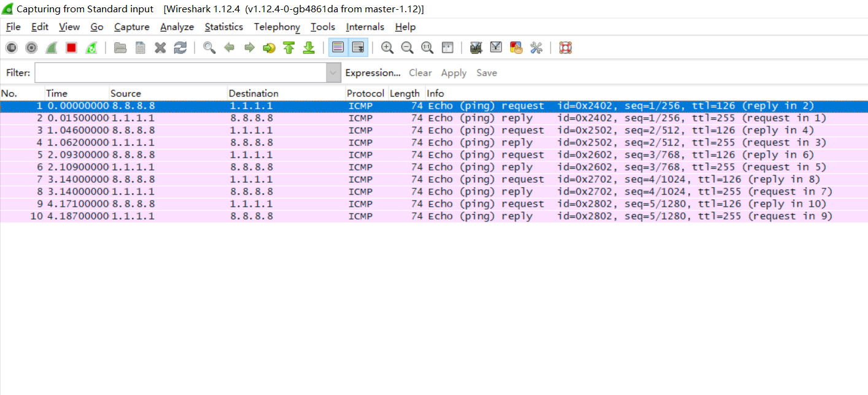Screen dimensions: 868x395
Task: Open the Internals menu
Action: (365, 27)
